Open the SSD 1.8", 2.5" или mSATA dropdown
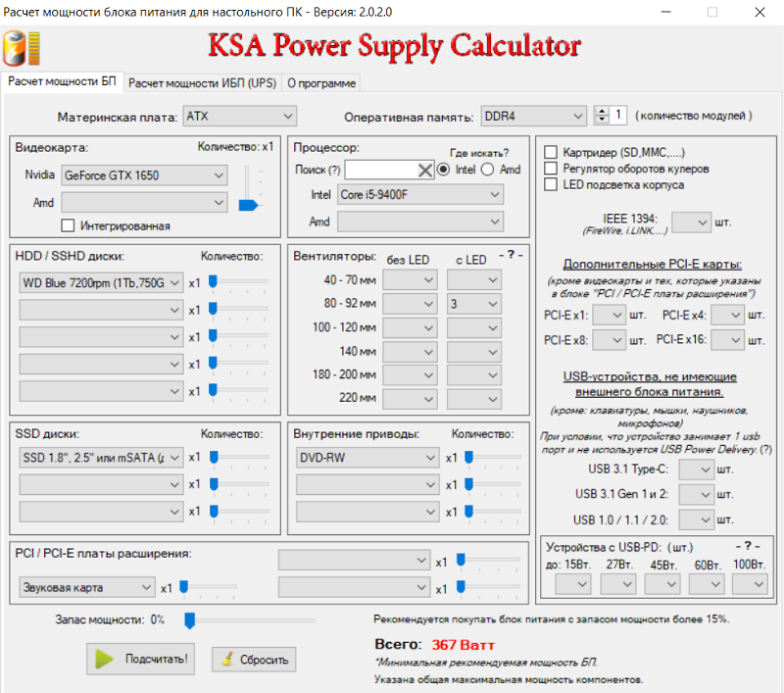This screenshot has width=784, height=693. pyautogui.click(x=102, y=457)
